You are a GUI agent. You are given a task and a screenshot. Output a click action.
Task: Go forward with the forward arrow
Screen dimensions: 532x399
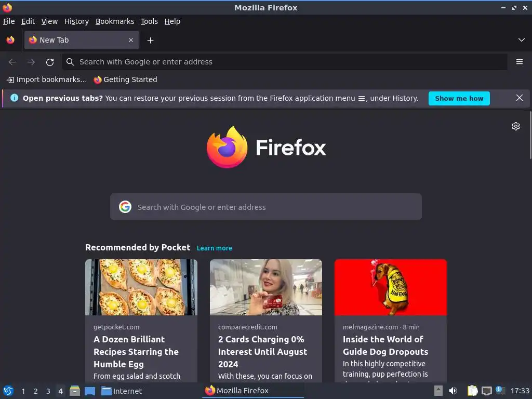pyautogui.click(x=31, y=62)
